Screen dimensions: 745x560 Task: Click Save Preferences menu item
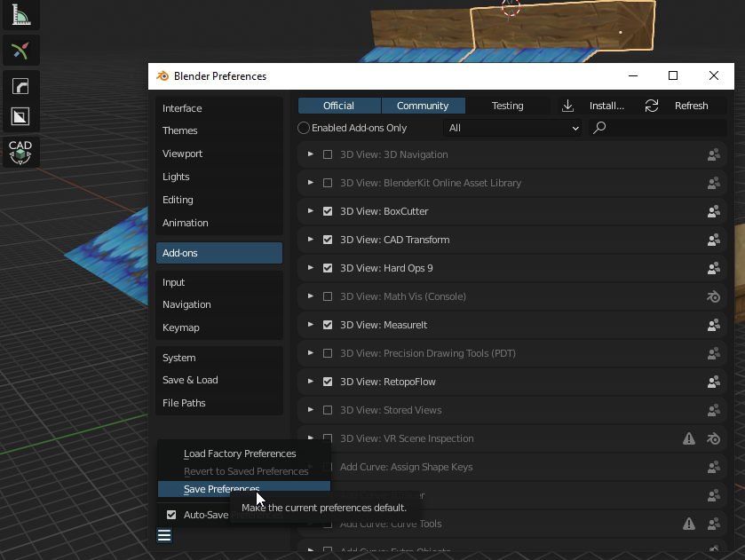[243, 489]
